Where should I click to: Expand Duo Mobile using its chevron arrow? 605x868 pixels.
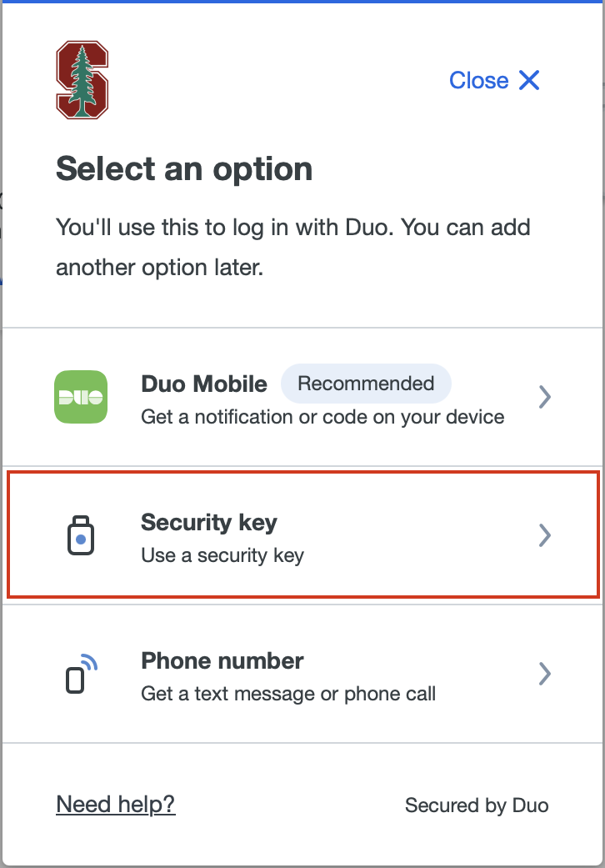coord(544,396)
